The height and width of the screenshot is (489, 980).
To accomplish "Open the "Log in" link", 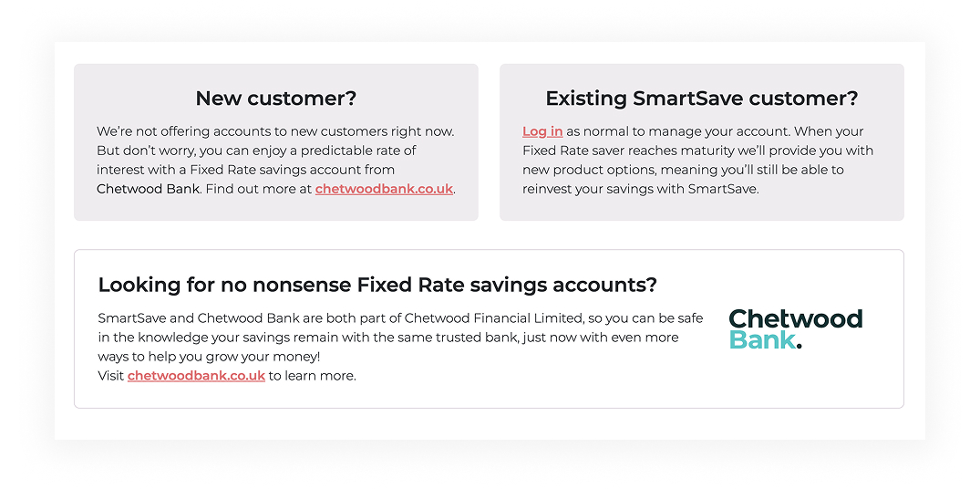I will click(x=542, y=131).
